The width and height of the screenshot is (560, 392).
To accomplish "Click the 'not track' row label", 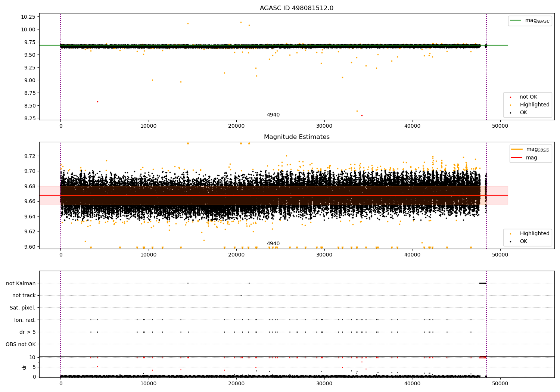I will 24,295.
